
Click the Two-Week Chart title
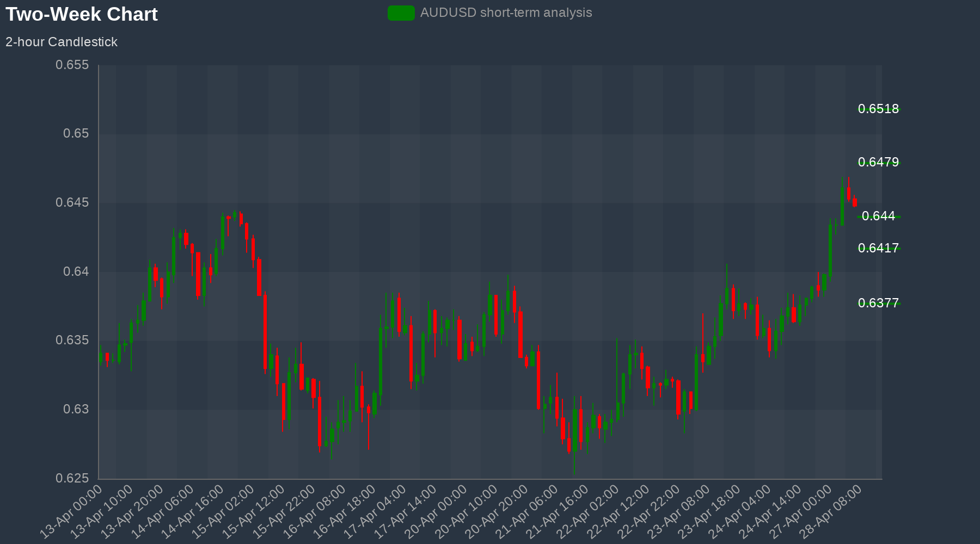coord(82,14)
